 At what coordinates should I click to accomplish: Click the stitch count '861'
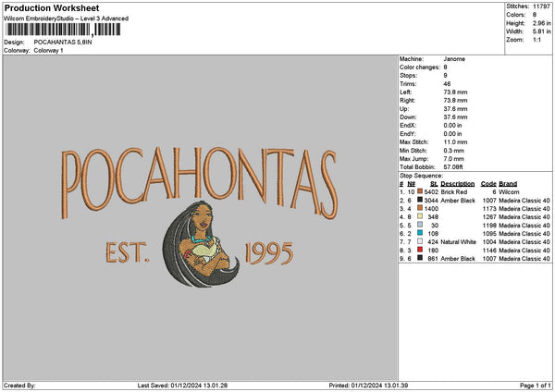point(433,259)
